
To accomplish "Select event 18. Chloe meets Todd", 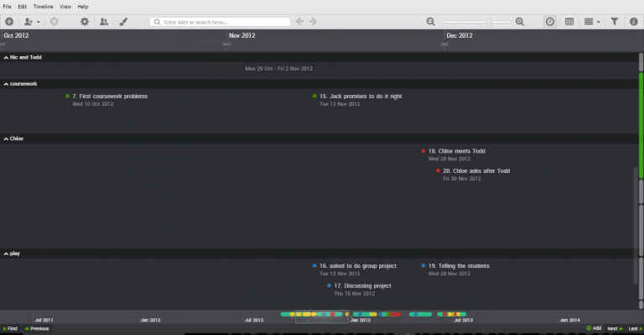I will coord(457,151).
